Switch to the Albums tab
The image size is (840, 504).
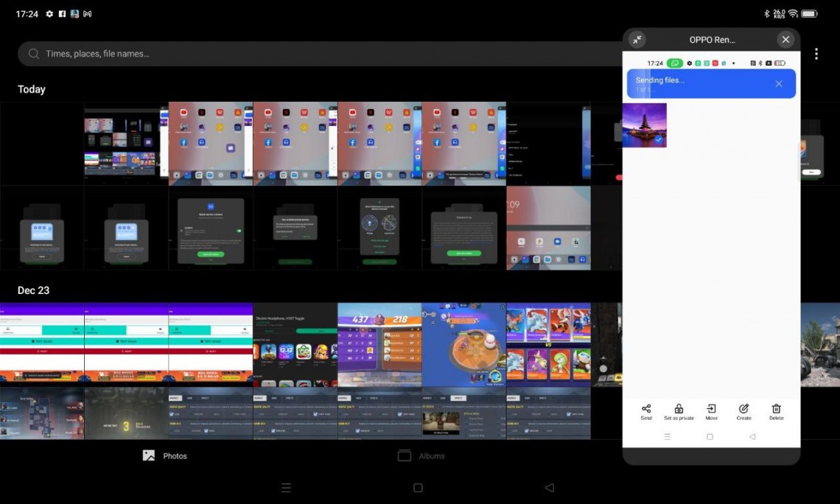coord(421,455)
